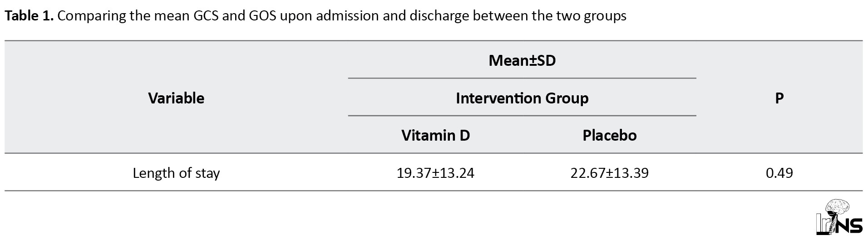868x240 pixels.
Task: Select the 'GOS' abbreviation in the caption
Action: coord(263,16)
